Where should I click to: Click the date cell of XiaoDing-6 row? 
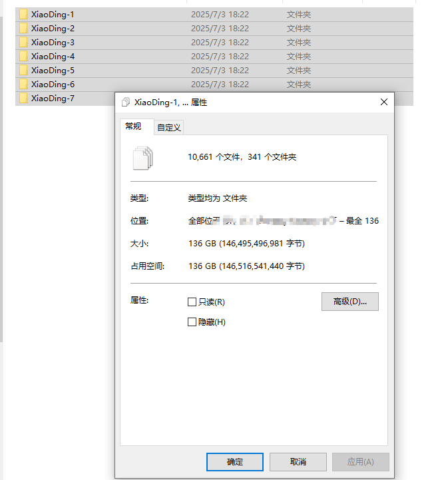pyautogui.click(x=220, y=84)
